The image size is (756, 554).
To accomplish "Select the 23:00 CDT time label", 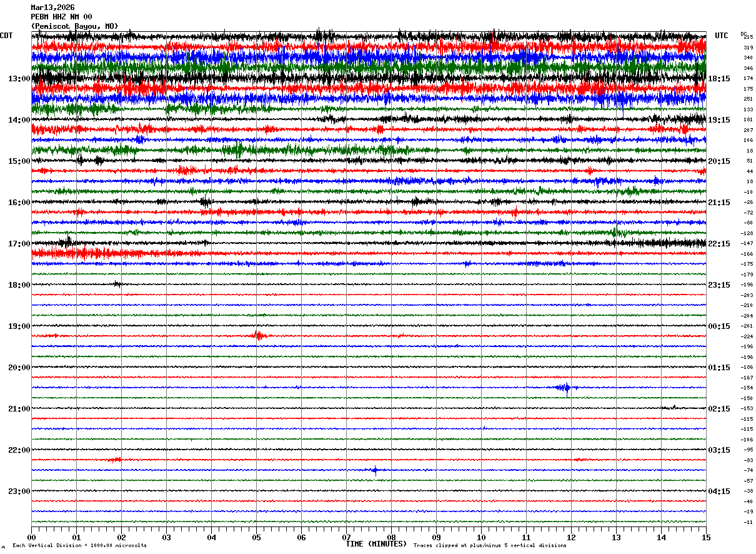I will click(19, 491).
